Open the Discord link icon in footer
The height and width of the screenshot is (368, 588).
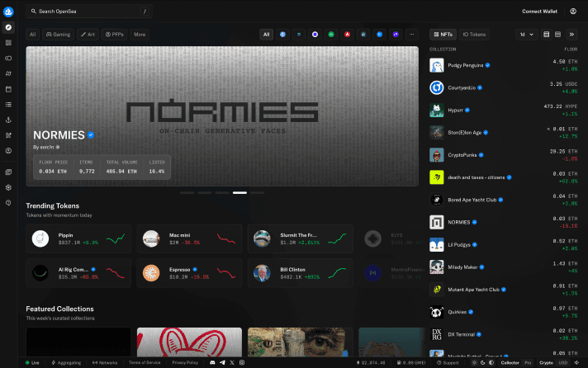[212, 362]
